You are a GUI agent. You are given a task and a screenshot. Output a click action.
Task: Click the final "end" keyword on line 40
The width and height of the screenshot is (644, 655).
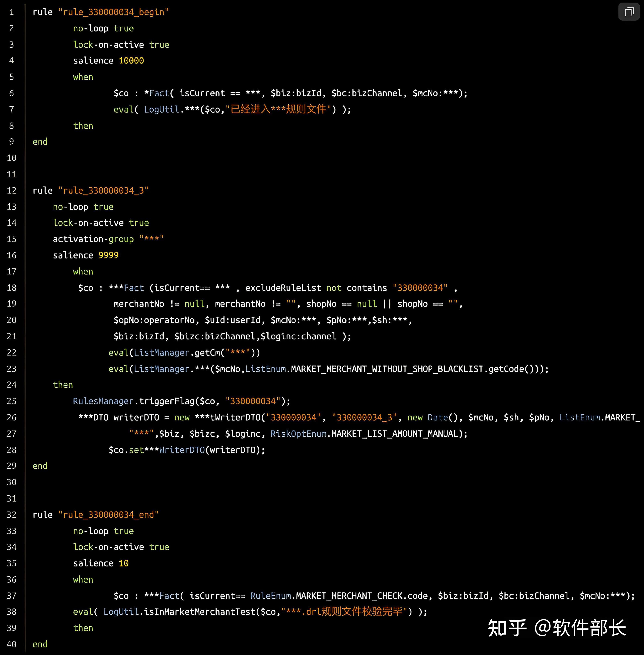(40, 644)
